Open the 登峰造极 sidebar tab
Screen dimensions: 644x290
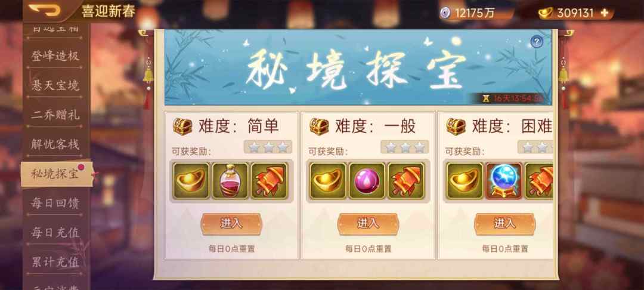pyautogui.click(x=55, y=55)
